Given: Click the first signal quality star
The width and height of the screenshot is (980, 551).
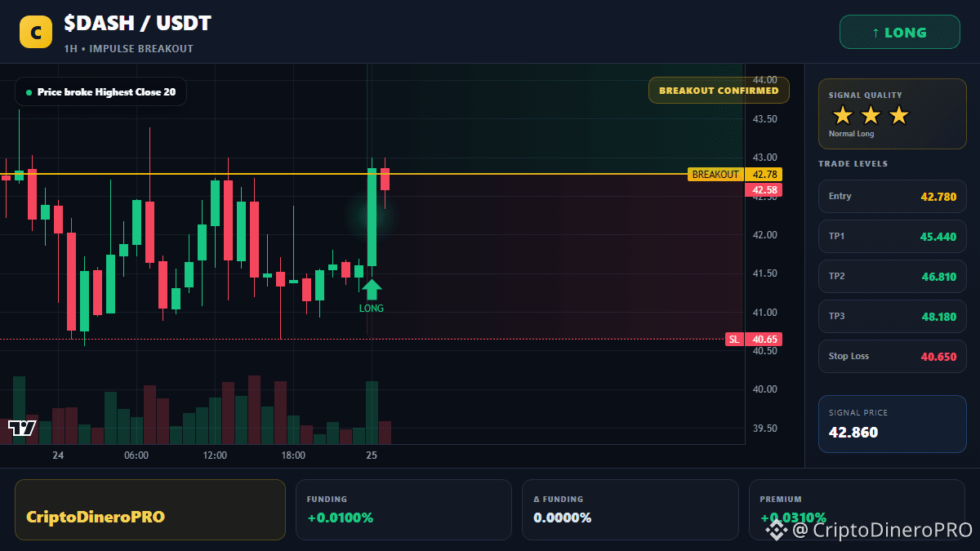Looking at the screenshot, I should (x=843, y=115).
